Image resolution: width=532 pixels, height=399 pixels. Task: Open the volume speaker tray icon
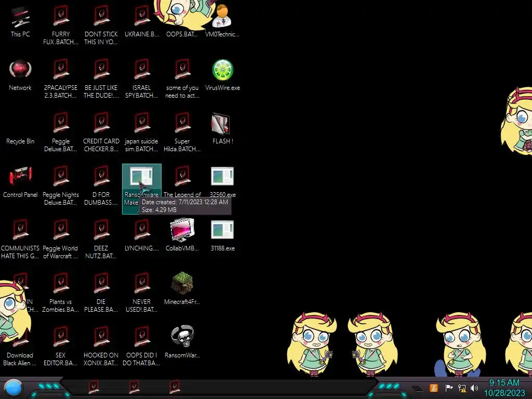point(474,388)
